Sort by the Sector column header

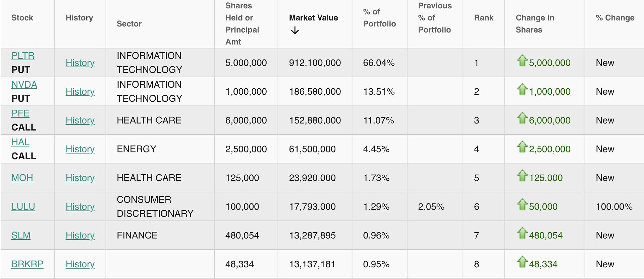point(129,24)
